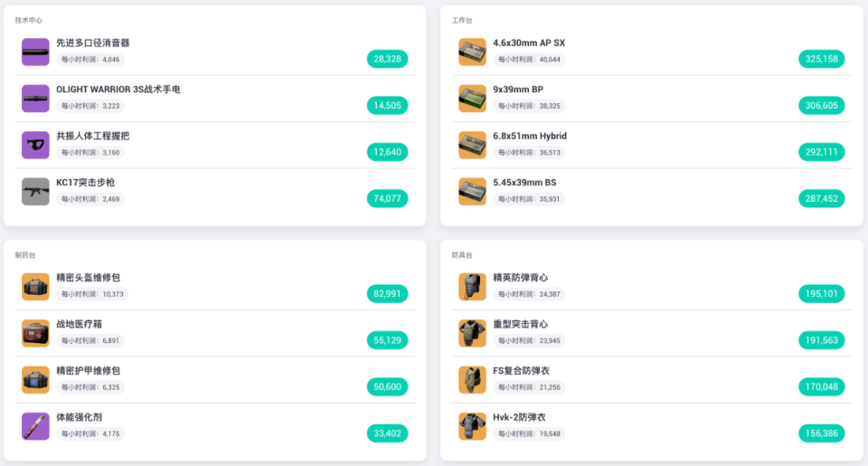Click the KC17突击步枪 rifle icon
Image resolution: width=868 pixels, height=466 pixels.
35,192
